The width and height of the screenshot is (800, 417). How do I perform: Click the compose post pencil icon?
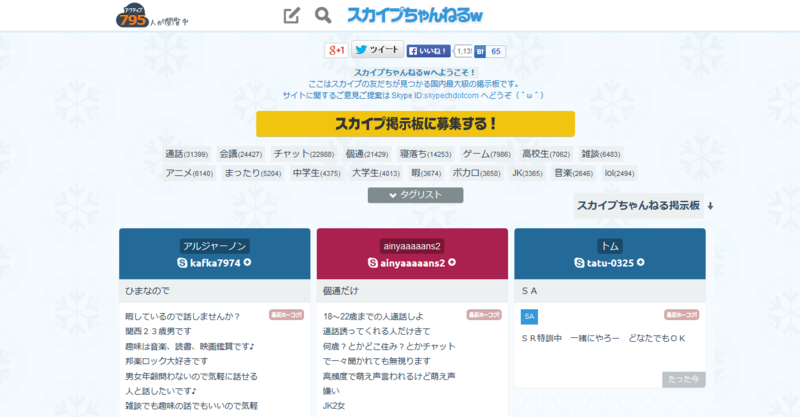click(x=291, y=15)
